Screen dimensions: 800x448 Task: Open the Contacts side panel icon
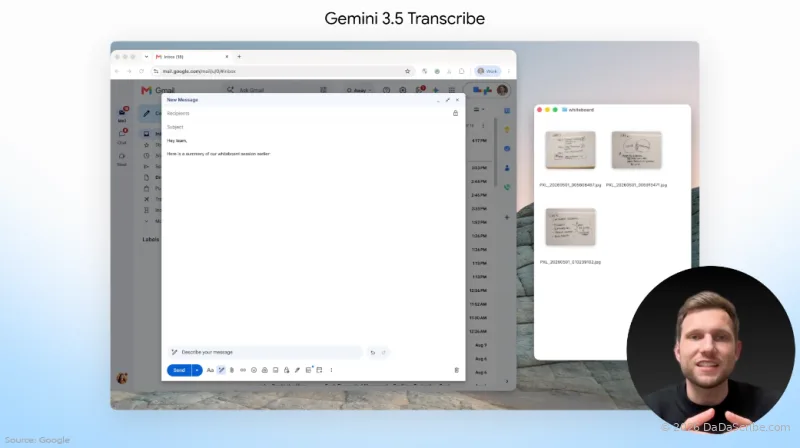[x=507, y=167]
